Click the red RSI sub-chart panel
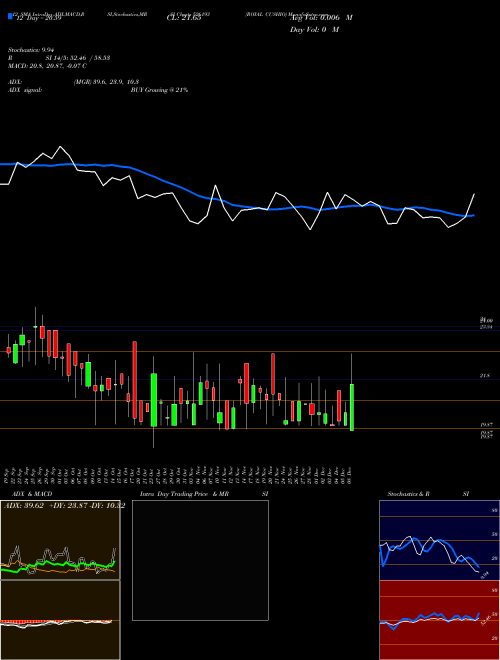This screenshot has height=660, width=500. tap(439, 620)
